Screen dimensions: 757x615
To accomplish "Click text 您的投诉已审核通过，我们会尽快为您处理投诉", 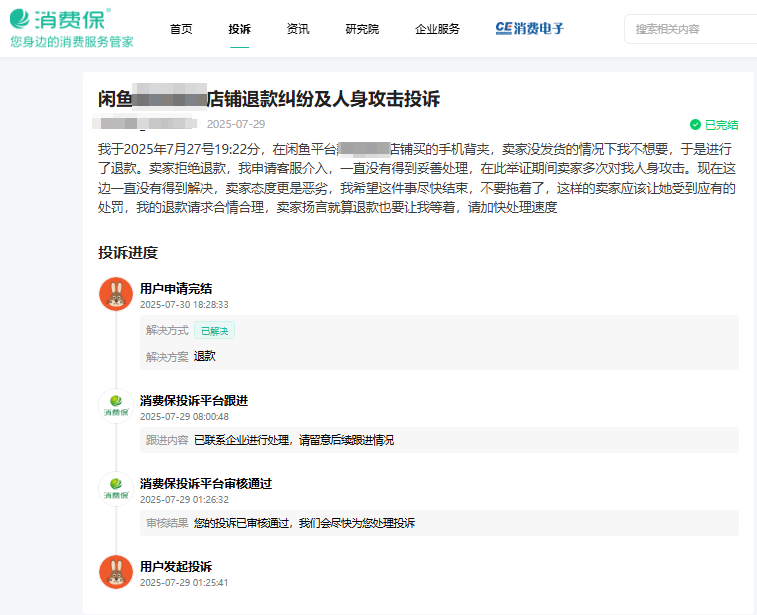I will (x=305, y=523).
